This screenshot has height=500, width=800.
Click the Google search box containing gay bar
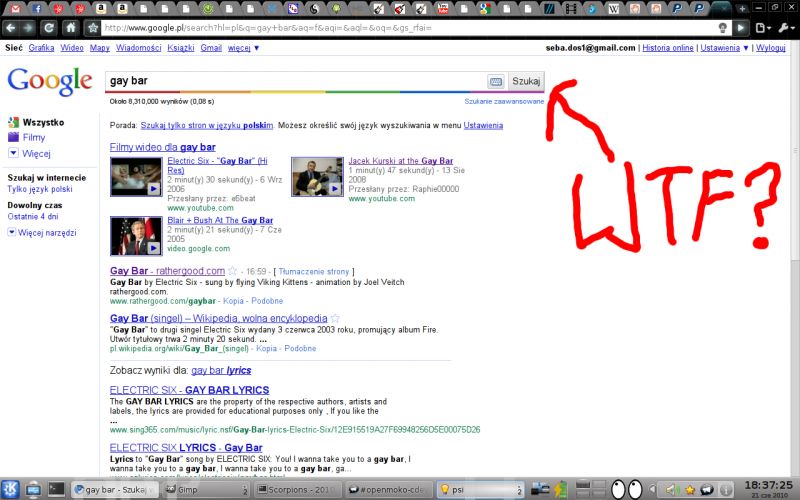[295, 81]
